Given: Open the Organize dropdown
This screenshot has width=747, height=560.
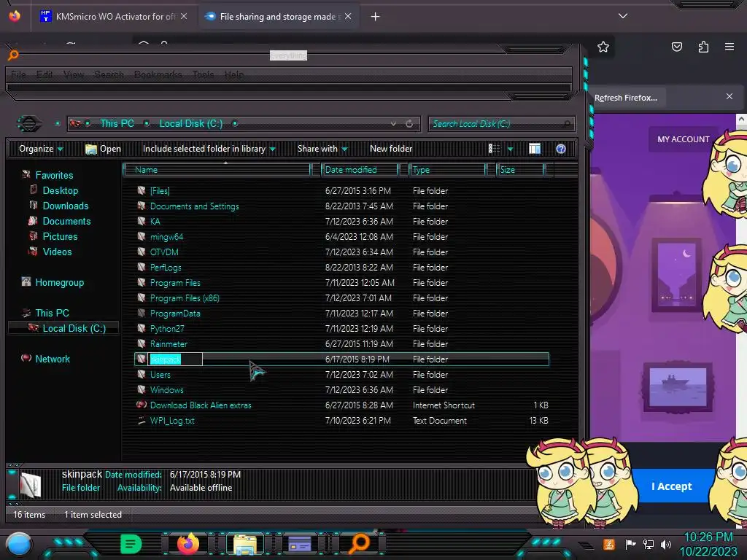Looking at the screenshot, I should pyautogui.click(x=41, y=149).
